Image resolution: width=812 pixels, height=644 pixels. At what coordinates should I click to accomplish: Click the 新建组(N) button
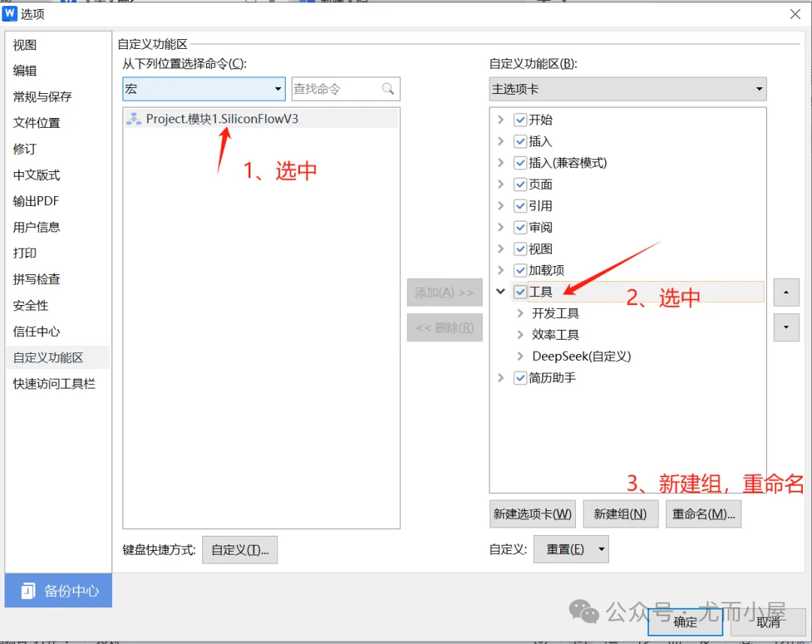tap(620, 514)
